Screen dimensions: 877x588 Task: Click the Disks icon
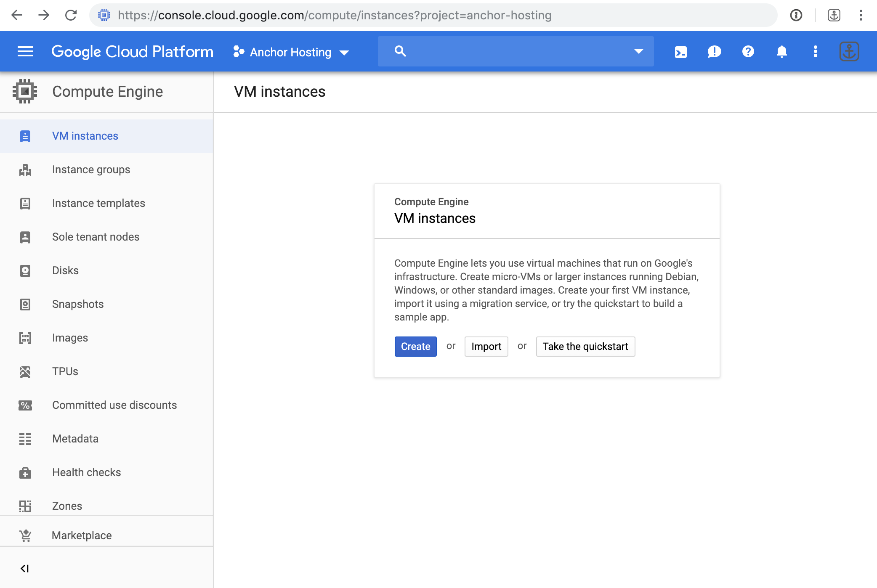pyautogui.click(x=25, y=271)
